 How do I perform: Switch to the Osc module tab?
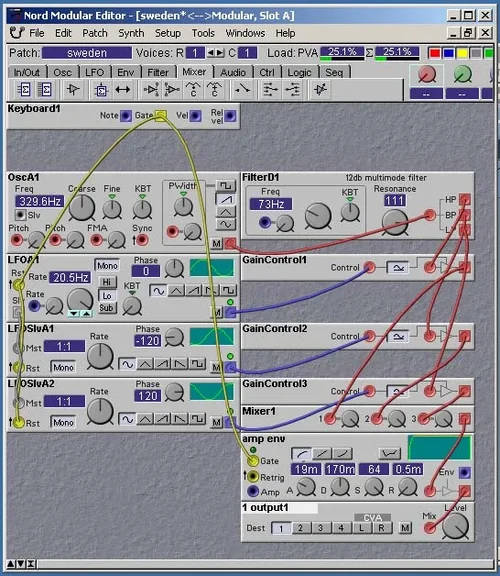pos(62,72)
